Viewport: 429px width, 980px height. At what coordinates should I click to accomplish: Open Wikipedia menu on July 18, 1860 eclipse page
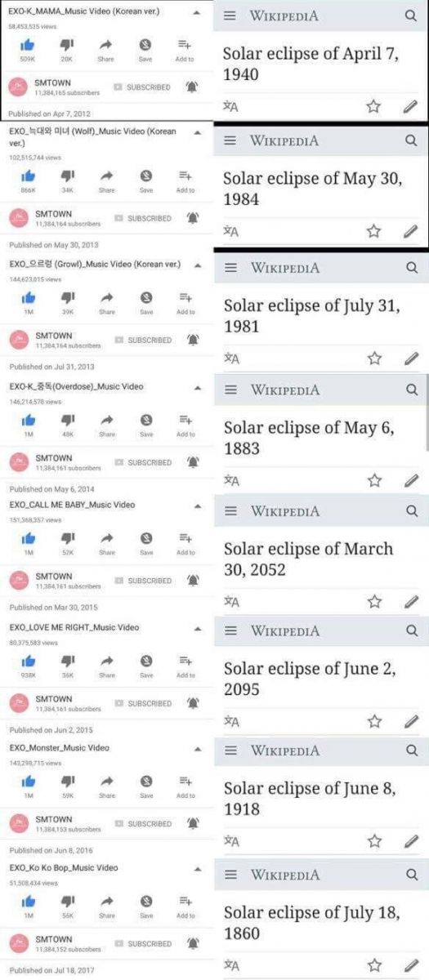pos(231,874)
